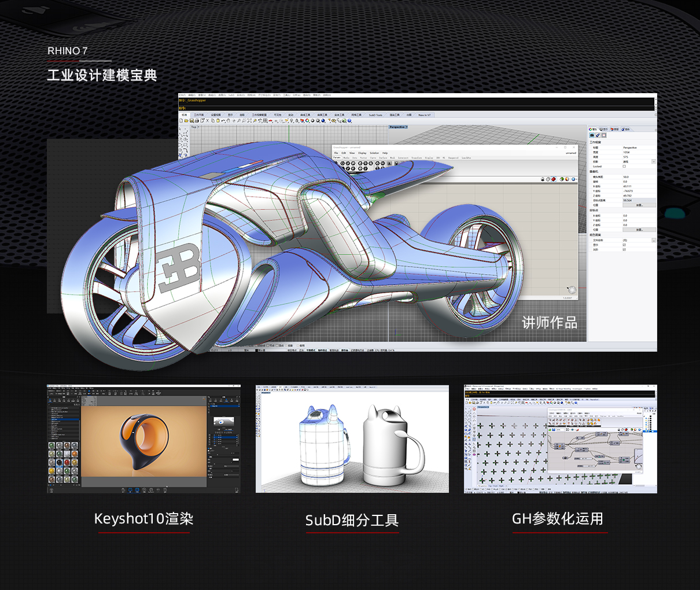Toggle 操作轴 gumball in status bar

tap(345, 350)
